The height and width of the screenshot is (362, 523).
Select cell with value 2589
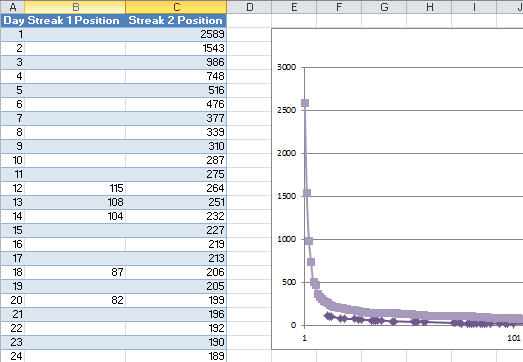[x=176, y=34]
